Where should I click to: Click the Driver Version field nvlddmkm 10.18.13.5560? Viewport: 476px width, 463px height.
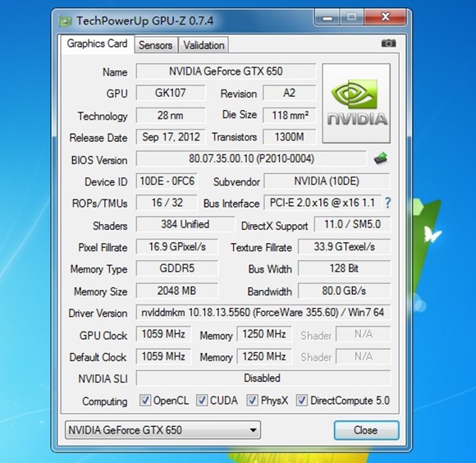tap(263, 312)
